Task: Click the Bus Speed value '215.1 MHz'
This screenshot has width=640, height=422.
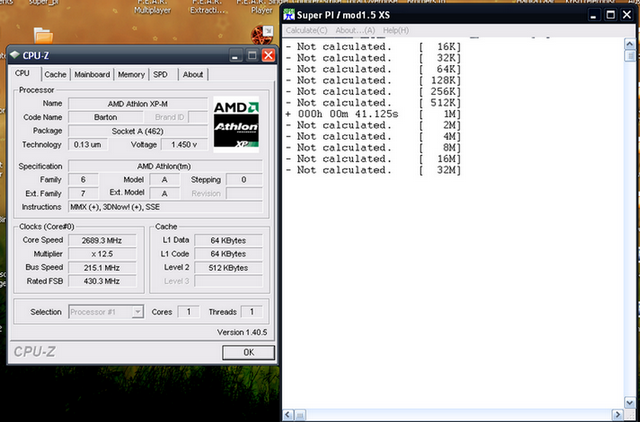Action: coord(102,268)
